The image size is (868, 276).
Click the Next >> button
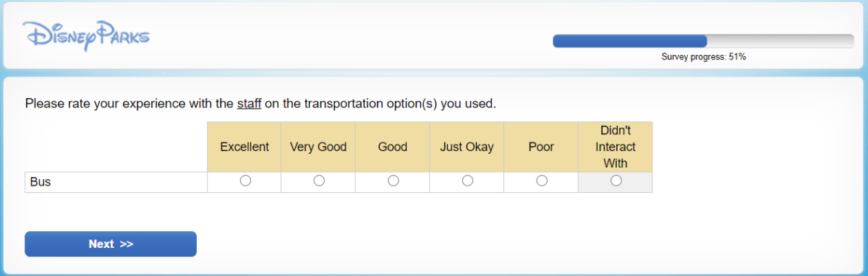tap(111, 244)
